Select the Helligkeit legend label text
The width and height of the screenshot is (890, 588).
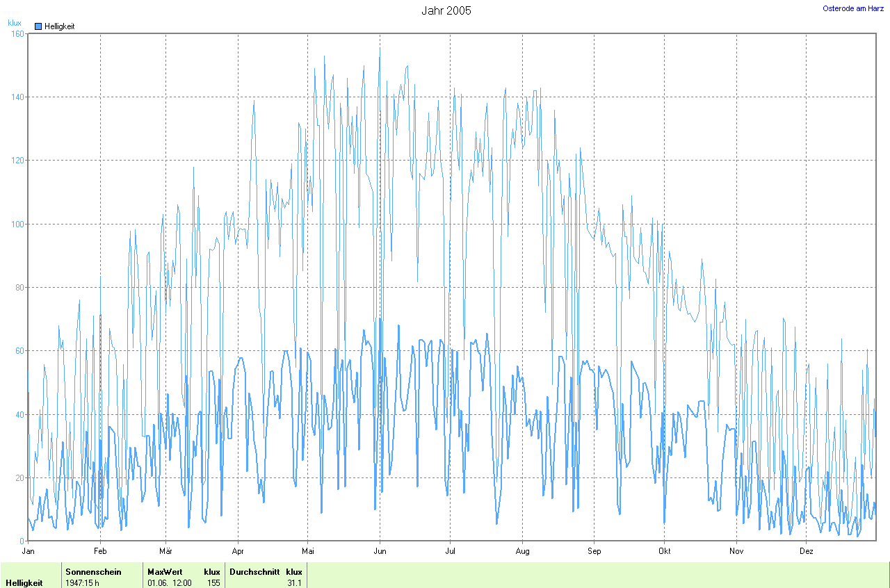click(59, 26)
